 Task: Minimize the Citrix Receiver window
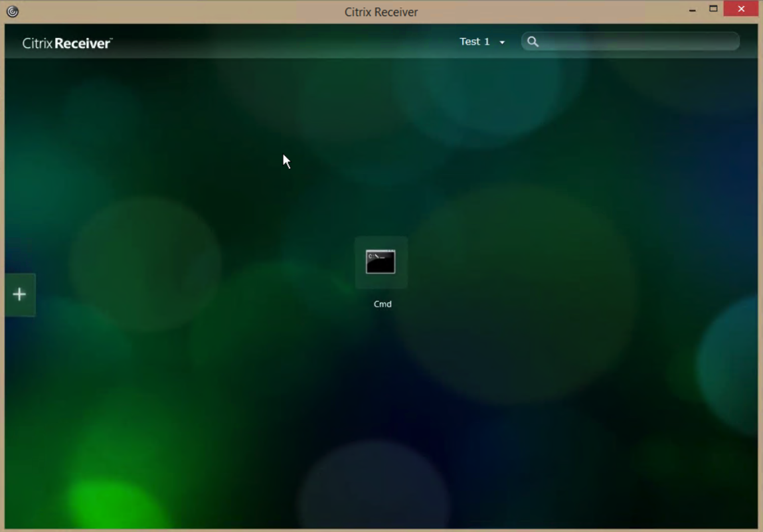pos(692,9)
